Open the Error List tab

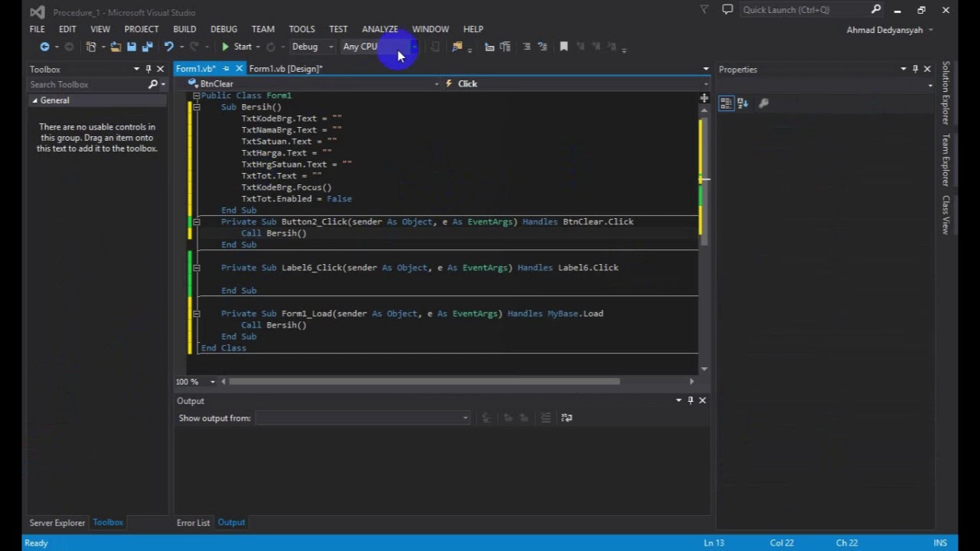pos(193,523)
